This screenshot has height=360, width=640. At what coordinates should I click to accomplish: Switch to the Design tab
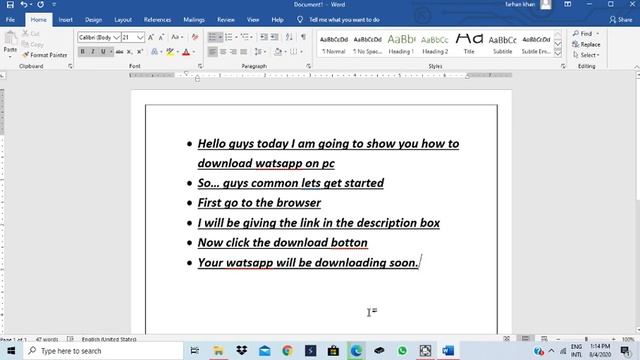(93, 20)
